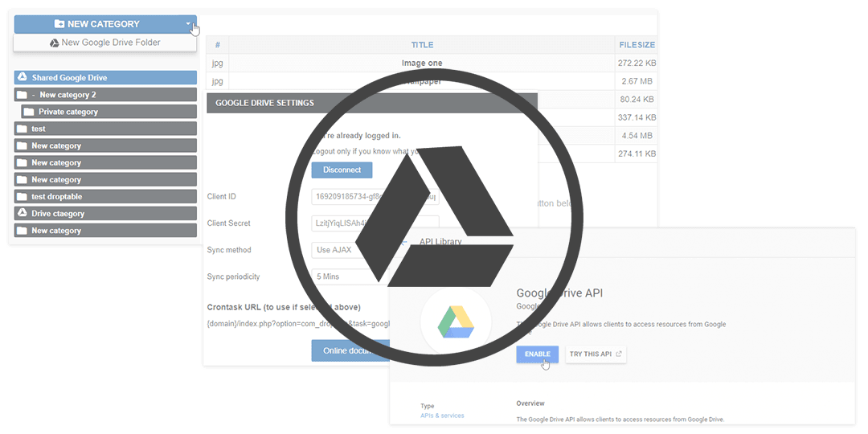Click the Client ID input field

pos(346,196)
